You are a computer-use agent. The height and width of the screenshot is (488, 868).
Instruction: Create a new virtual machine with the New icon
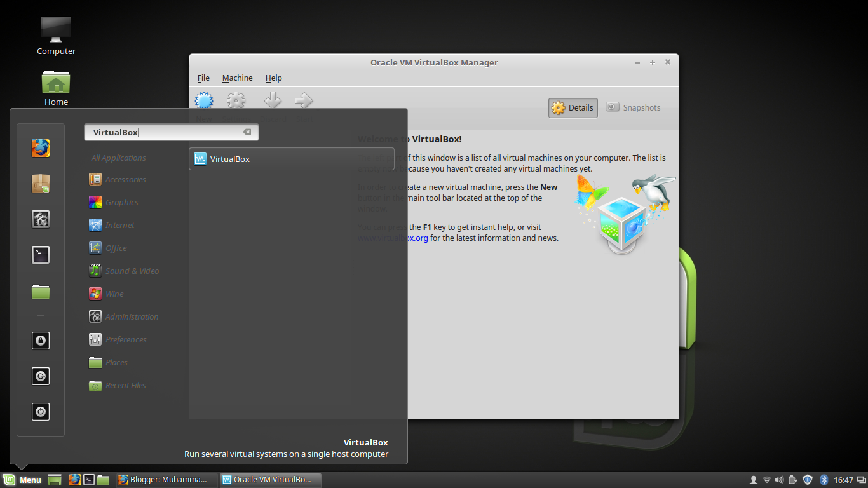[203, 100]
